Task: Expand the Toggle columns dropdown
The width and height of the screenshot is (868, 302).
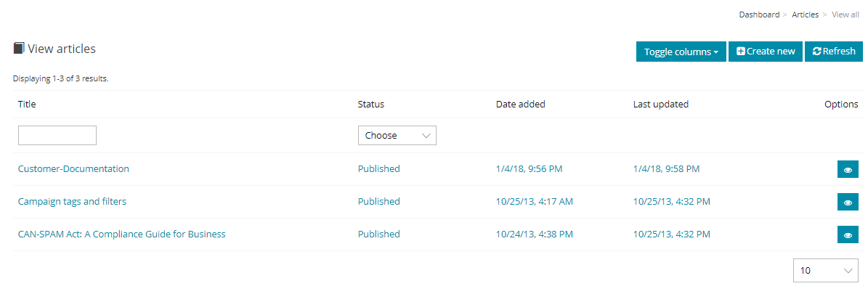Action: [x=681, y=52]
